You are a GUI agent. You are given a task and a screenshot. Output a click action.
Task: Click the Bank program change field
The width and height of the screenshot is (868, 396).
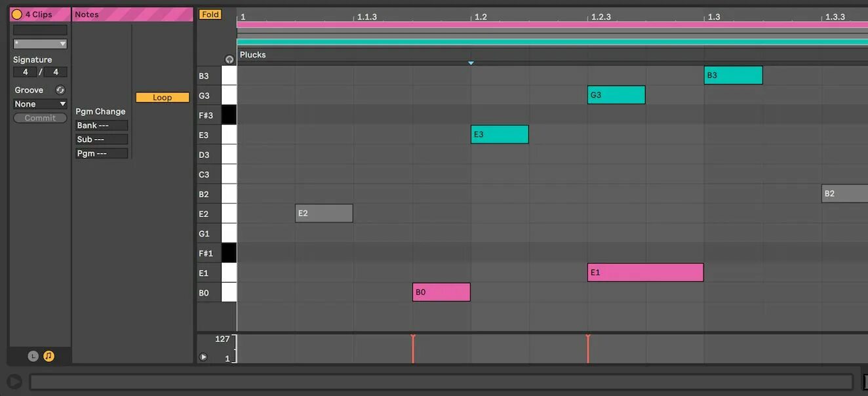[x=102, y=125]
